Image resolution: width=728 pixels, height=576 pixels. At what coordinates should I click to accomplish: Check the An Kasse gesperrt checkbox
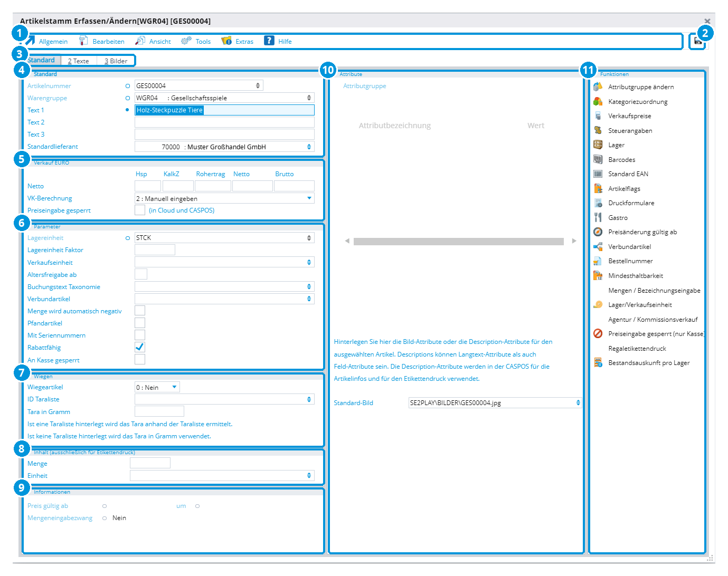[x=140, y=360]
